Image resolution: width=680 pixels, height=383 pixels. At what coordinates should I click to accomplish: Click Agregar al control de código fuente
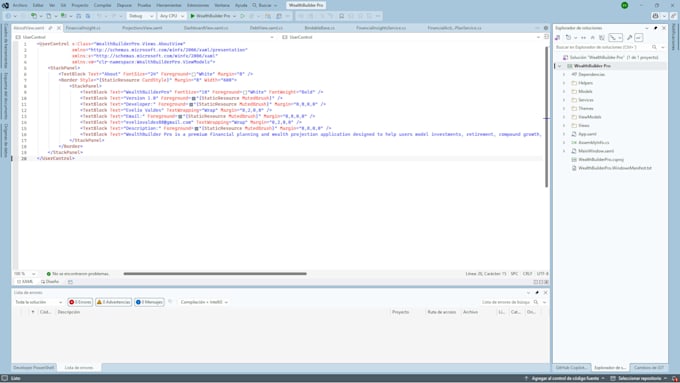pos(565,379)
